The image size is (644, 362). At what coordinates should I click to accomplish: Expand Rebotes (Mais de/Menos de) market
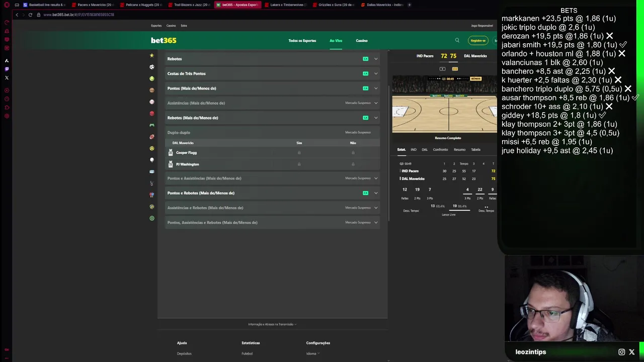coord(273,118)
